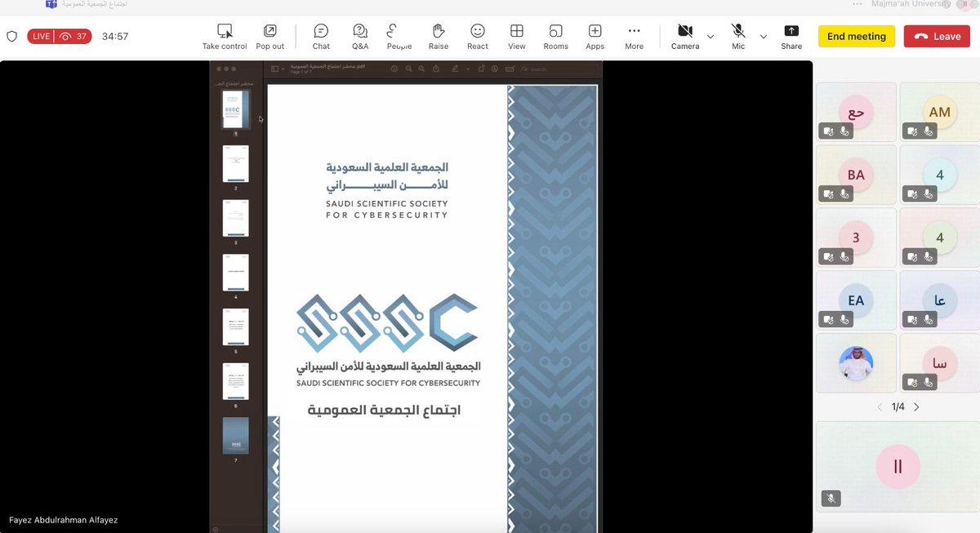This screenshot has width=980, height=533.
Task: Click the muted mic icon on EA tile
Action: tap(844, 319)
